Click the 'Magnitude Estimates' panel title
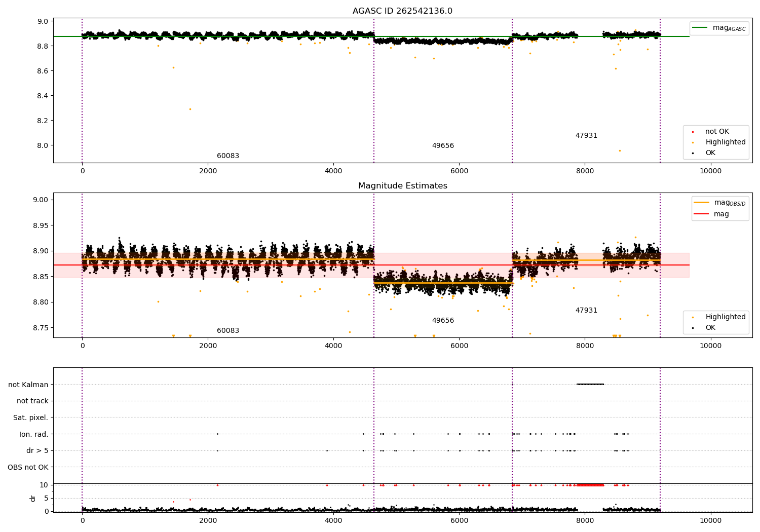 [x=402, y=186]
